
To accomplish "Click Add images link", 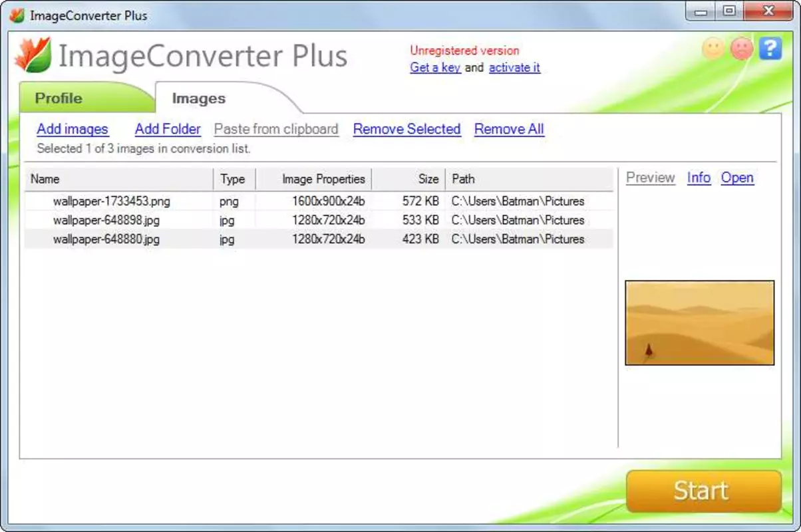I will tap(73, 129).
